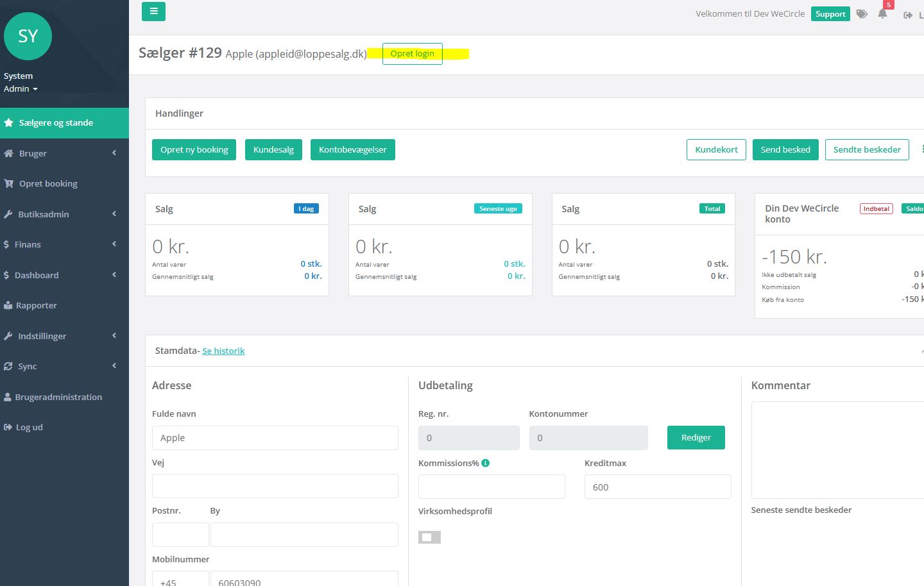The image size is (924, 586).
Task: Open Kundesalg action button
Action: point(273,149)
